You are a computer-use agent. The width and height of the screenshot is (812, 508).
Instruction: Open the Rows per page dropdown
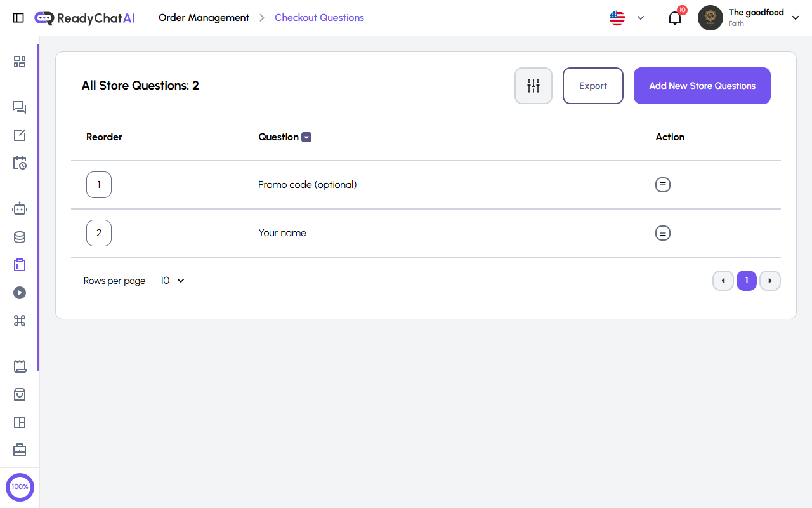(x=172, y=280)
